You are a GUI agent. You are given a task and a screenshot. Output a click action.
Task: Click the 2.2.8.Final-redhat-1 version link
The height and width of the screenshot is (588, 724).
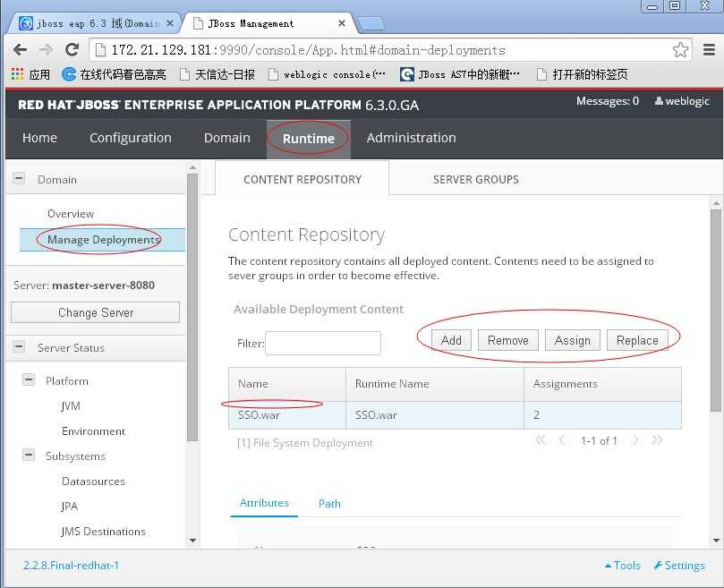[x=71, y=566]
